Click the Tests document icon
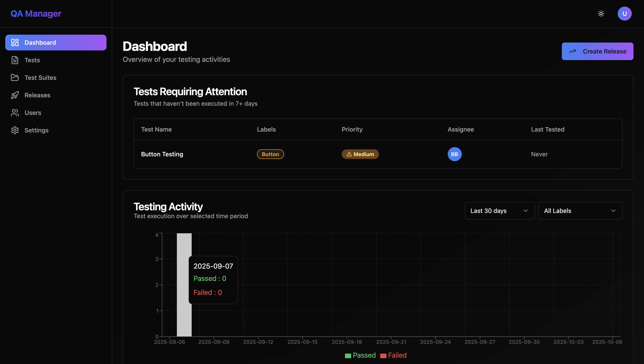644x364 pixels. coord(15,60)
